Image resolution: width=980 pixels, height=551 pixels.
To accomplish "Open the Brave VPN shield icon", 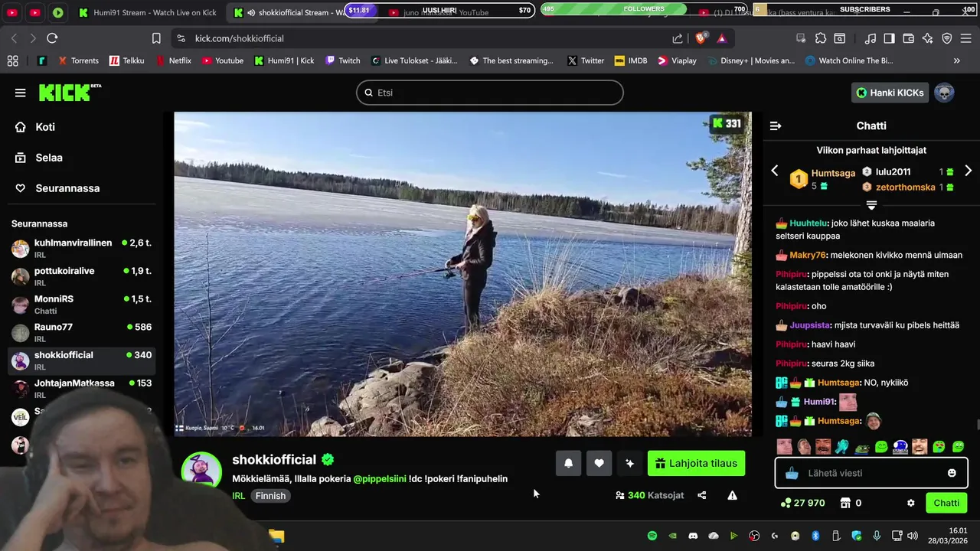I will (947, 38).
